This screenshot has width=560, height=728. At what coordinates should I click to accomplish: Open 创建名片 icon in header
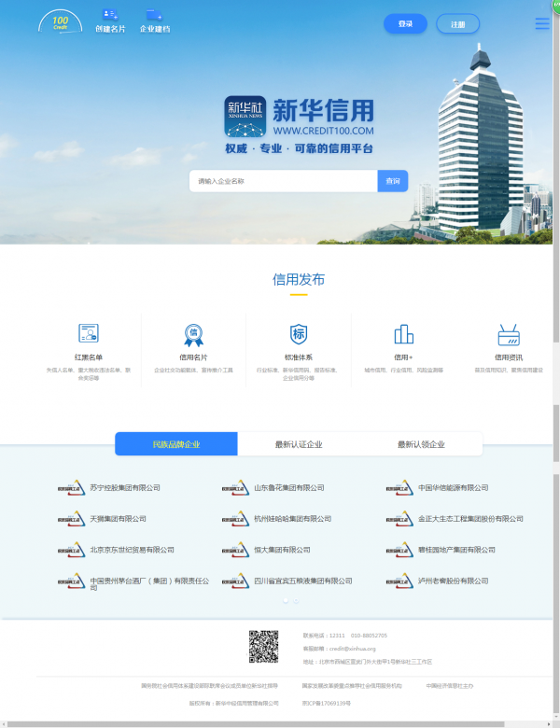(110, 15)
